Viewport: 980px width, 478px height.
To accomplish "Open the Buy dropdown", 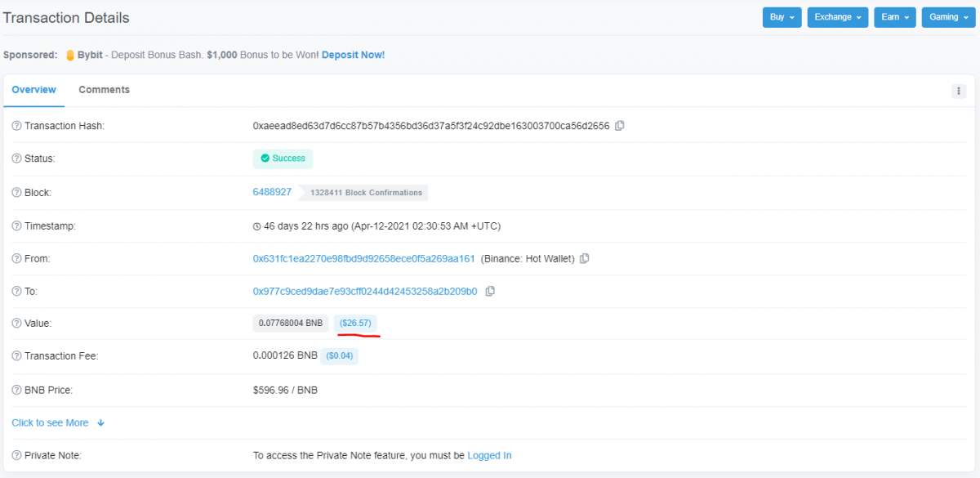I will point(781,16).
